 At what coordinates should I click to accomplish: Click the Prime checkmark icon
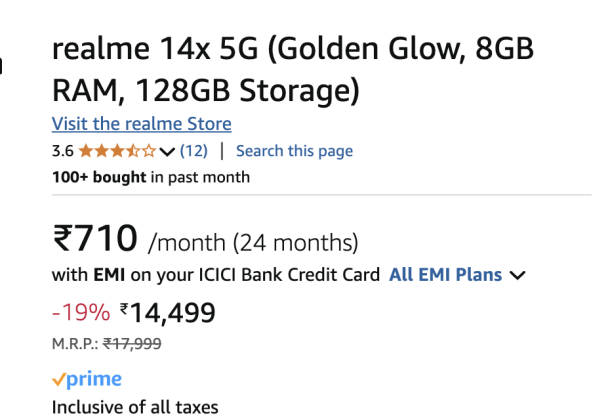coord(58,379)
